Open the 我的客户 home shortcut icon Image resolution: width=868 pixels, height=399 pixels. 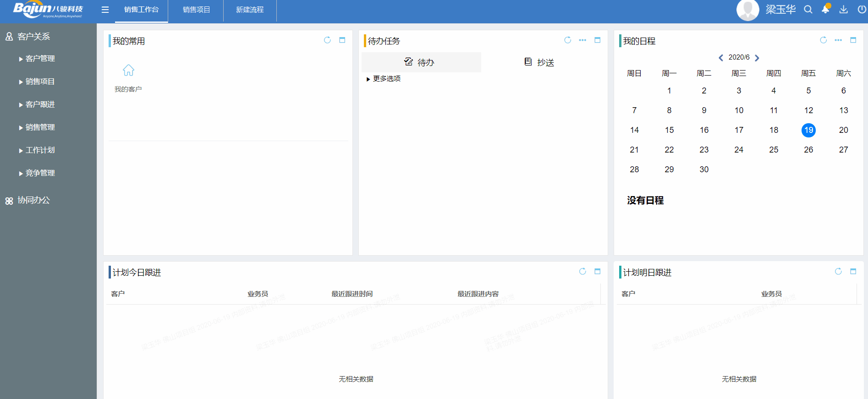click(x=128, y=71)
